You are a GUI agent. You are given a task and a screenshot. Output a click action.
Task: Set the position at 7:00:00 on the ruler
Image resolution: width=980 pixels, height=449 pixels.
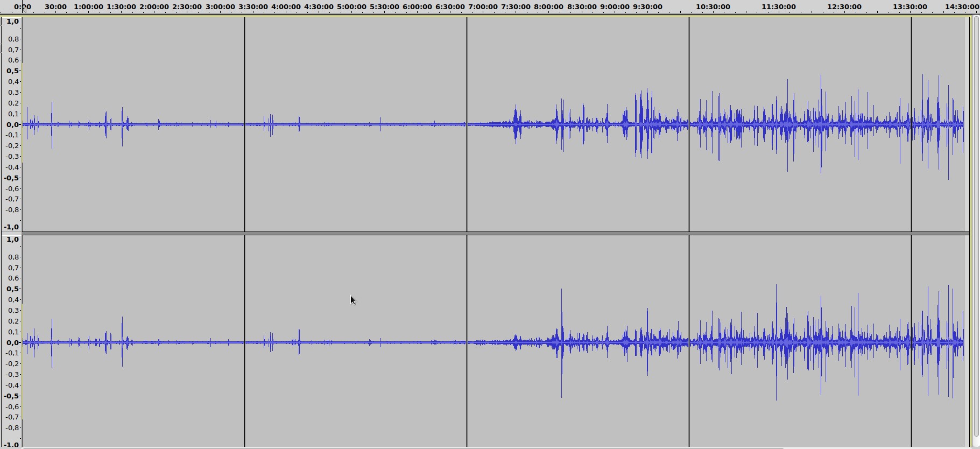tap(483, 6)
